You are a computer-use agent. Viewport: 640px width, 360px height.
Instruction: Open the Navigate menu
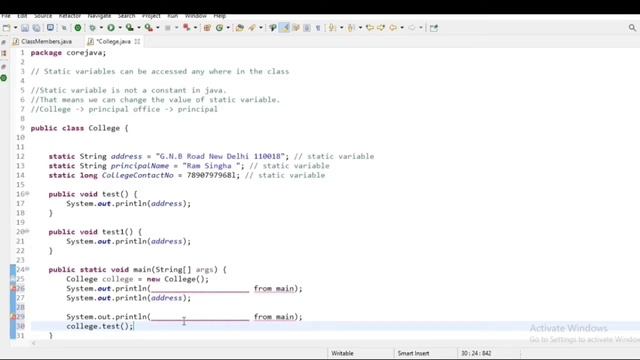point(99,16)
